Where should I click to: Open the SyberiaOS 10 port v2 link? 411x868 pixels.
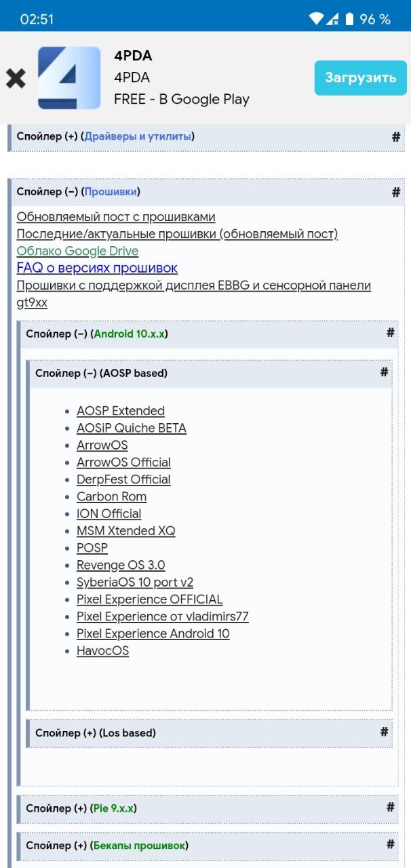click(135, 583)
